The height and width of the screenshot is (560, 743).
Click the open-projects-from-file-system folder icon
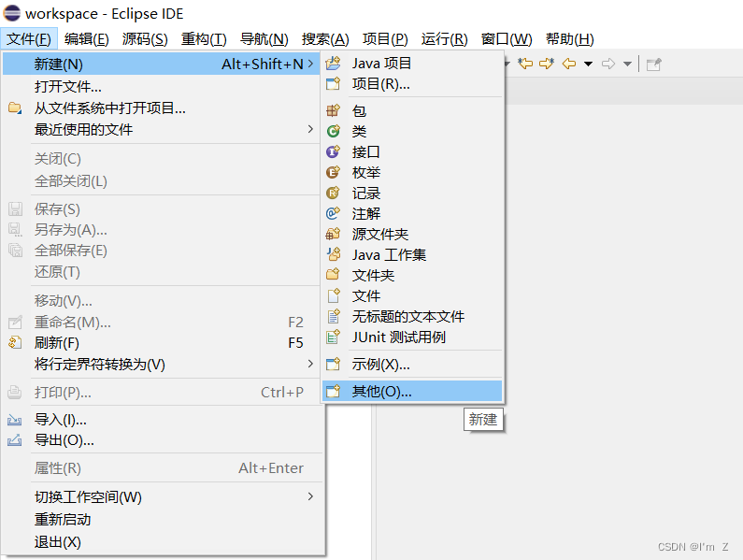pyautogui.click(x=15, y=108)
